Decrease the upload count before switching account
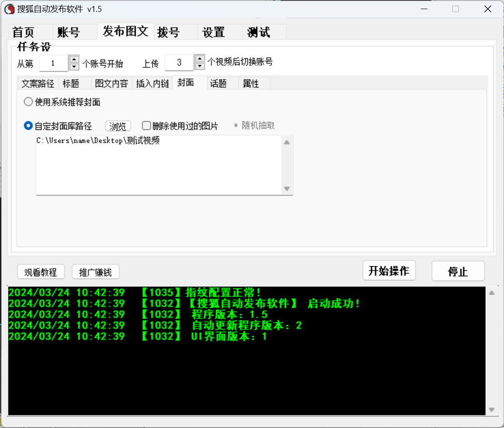The image size is (504, 428). pyautogui.click(x=200, y=66)
